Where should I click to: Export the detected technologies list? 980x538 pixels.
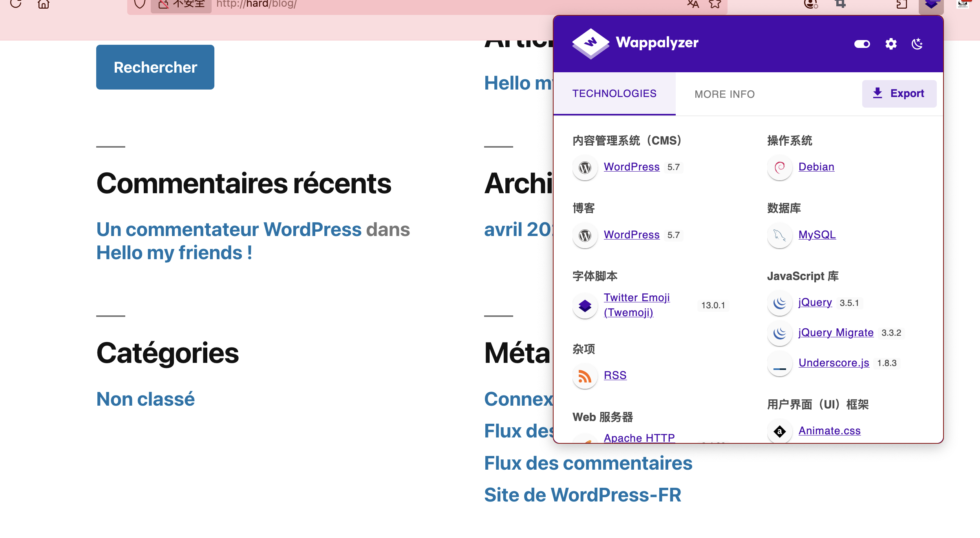899,93
